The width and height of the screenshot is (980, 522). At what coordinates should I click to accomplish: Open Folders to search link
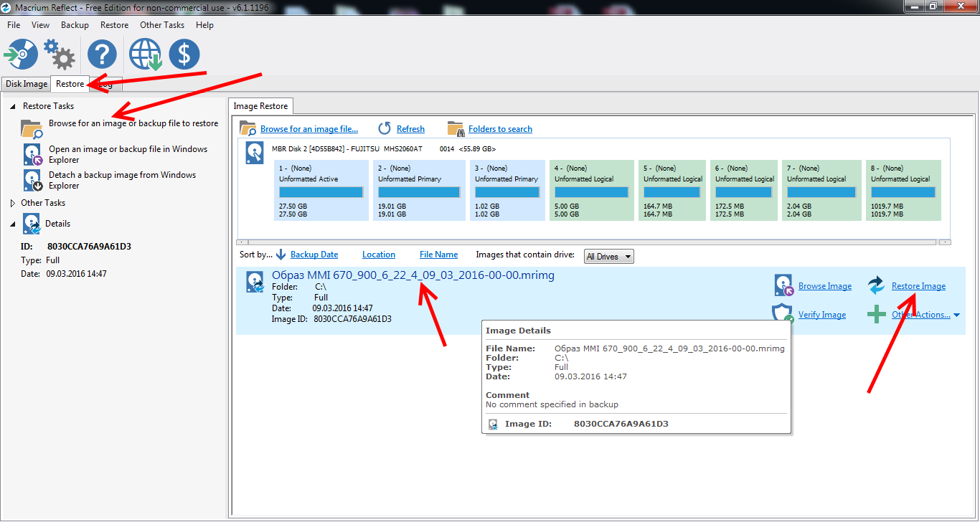pos(500,129)
